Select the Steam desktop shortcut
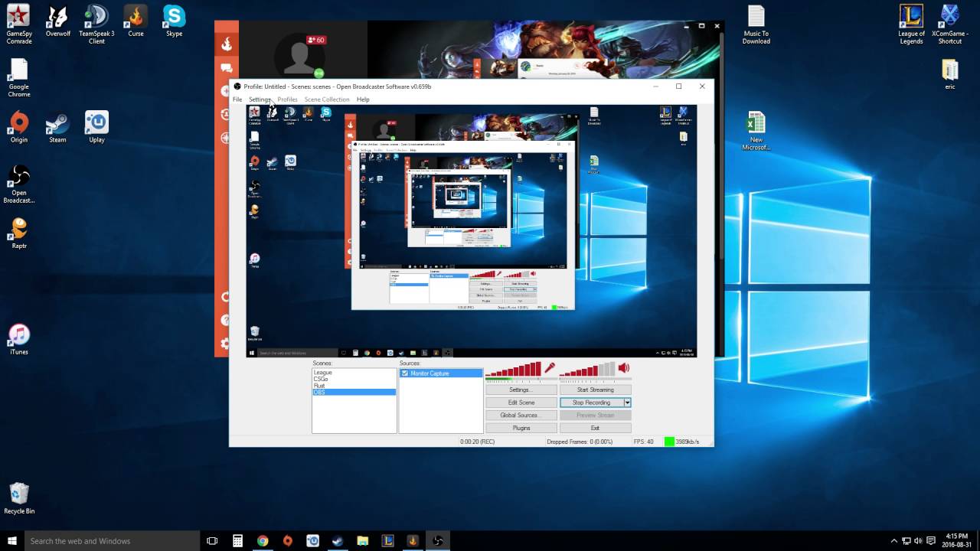The width and height of the screenshot is (980, 551). pyautogui.click(x=57, y=127)
